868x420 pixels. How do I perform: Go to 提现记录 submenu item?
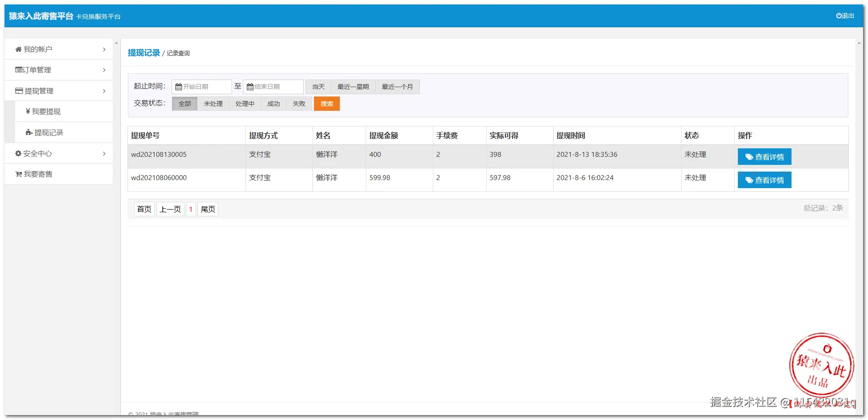coord(64,132)
